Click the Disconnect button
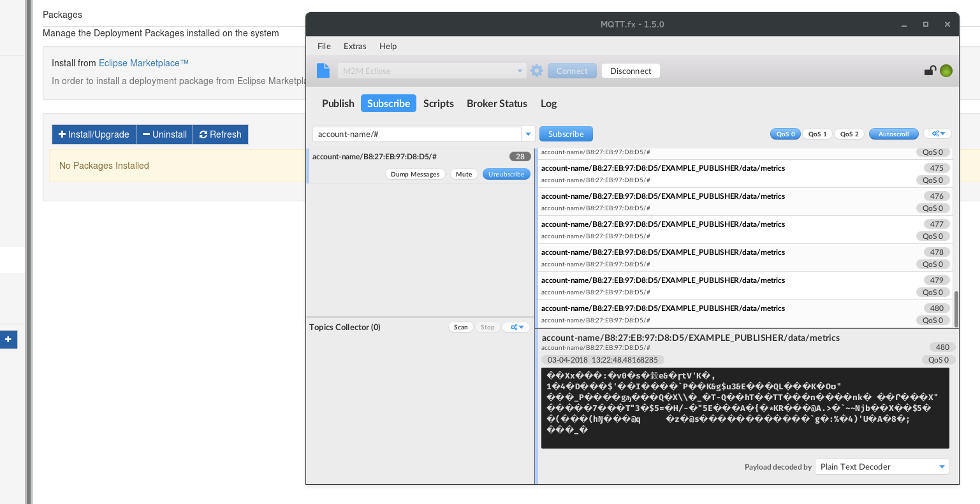Image resolution: width=980 pixels, height=504 pixels. click(631, 71)
